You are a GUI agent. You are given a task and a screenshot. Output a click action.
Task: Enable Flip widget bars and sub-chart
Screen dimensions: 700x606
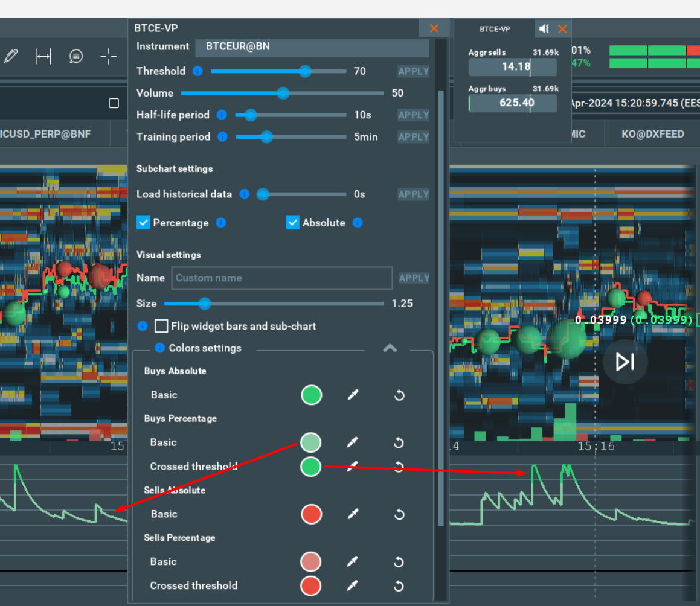point(161,326)
